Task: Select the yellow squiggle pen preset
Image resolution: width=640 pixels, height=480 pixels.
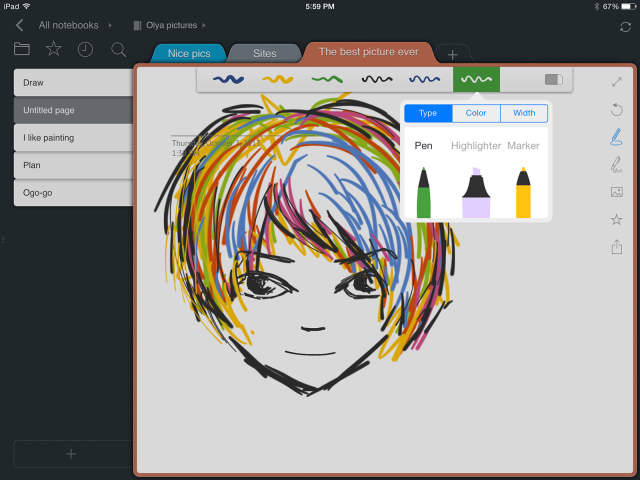Action: (278, 79)
